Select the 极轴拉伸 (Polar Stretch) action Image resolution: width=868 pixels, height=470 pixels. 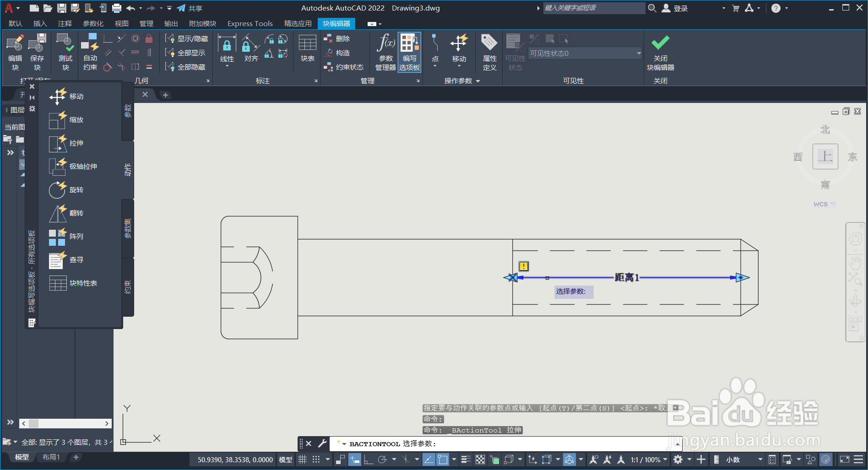click(x=73, y=167)
